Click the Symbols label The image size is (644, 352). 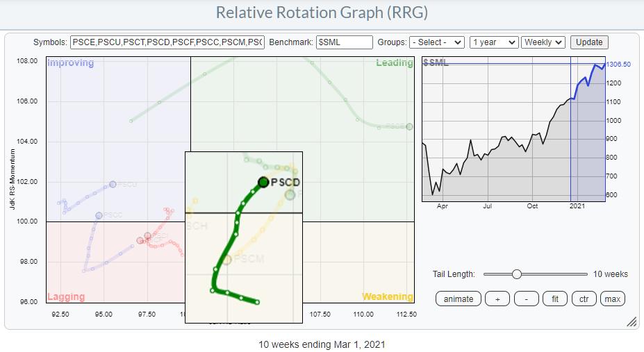point(50,42)
